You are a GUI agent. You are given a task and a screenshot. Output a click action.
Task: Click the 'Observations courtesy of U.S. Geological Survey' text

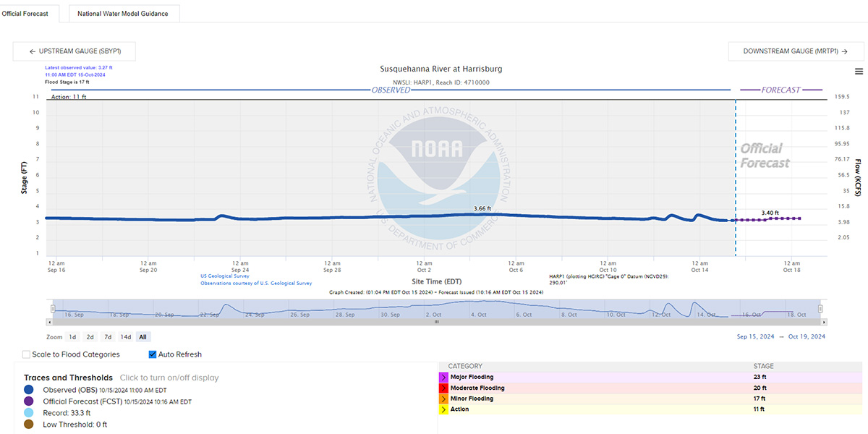pyautogui.click(x=256, y=284)
